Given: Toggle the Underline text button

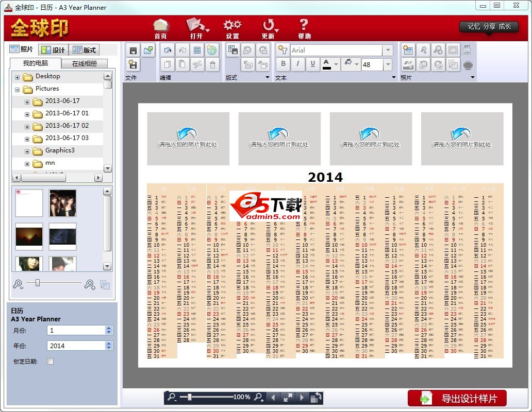Looking at the screenshot, I should coord(312,64).
